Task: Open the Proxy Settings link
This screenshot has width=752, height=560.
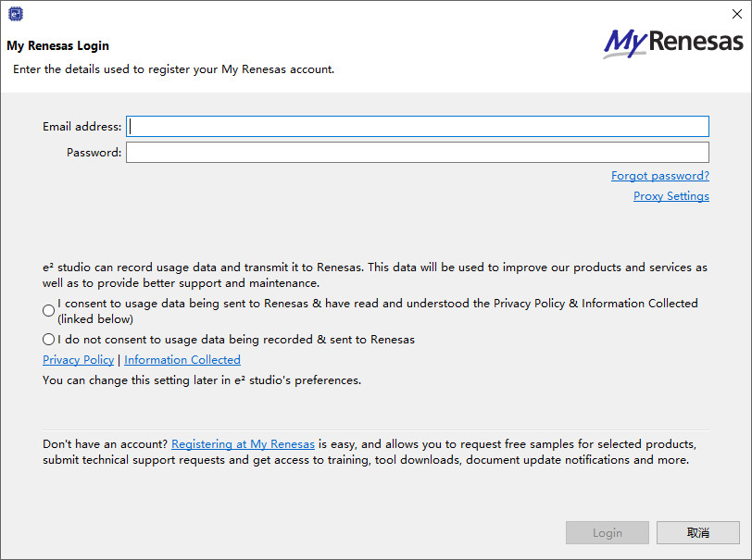Action: click(671, 196)
